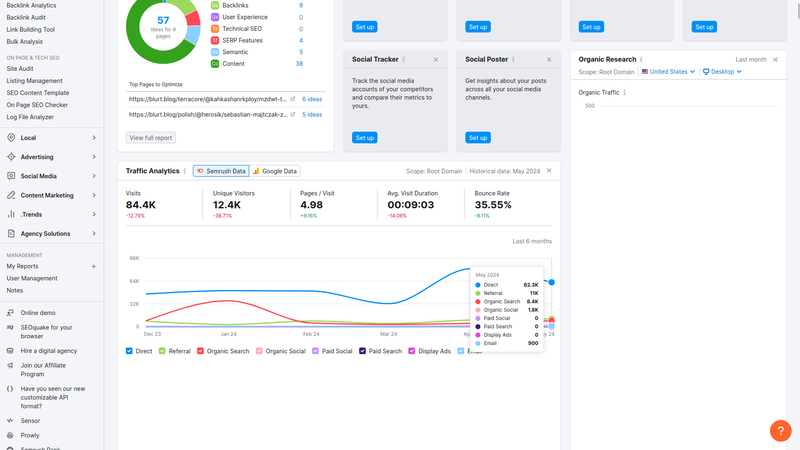Click the orange help question mark icon

tap(780, 430)
